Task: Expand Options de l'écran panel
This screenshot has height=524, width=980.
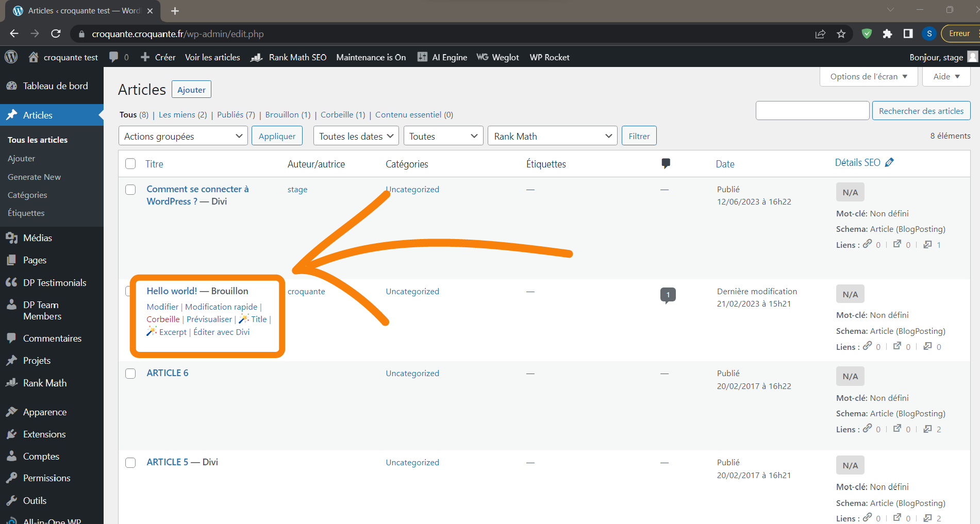Action: pyautogui.click(x=869, y=77)
